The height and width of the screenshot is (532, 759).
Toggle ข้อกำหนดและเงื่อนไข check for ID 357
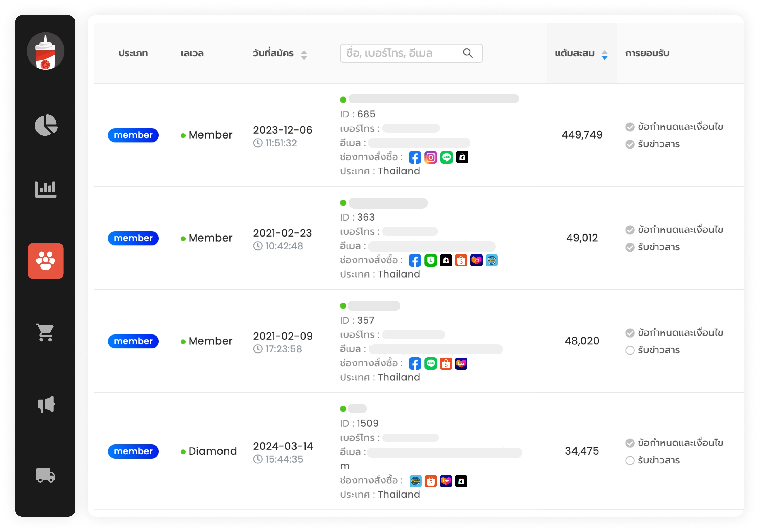(x=630, y=333)
